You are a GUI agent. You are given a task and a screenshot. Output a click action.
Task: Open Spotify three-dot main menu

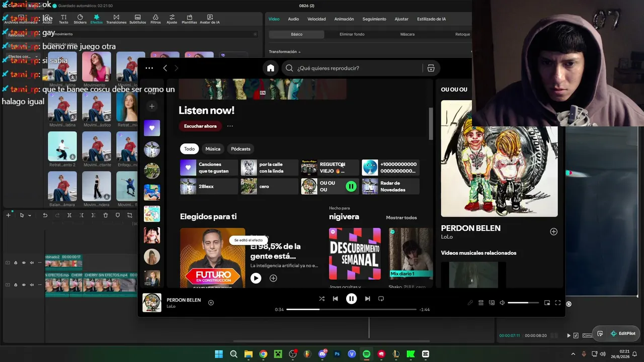click(149, 68)
